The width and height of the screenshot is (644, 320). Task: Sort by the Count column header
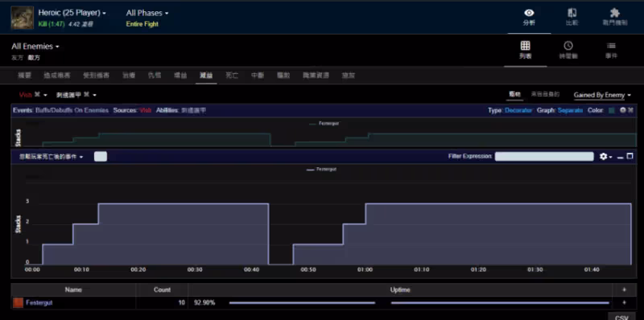point(162,289)
